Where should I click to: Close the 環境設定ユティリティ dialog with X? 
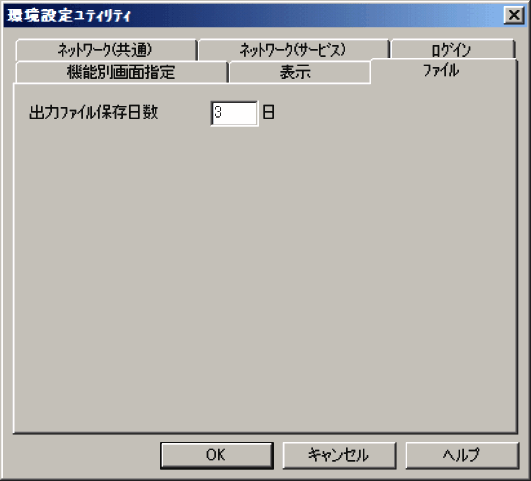point(514,15)
